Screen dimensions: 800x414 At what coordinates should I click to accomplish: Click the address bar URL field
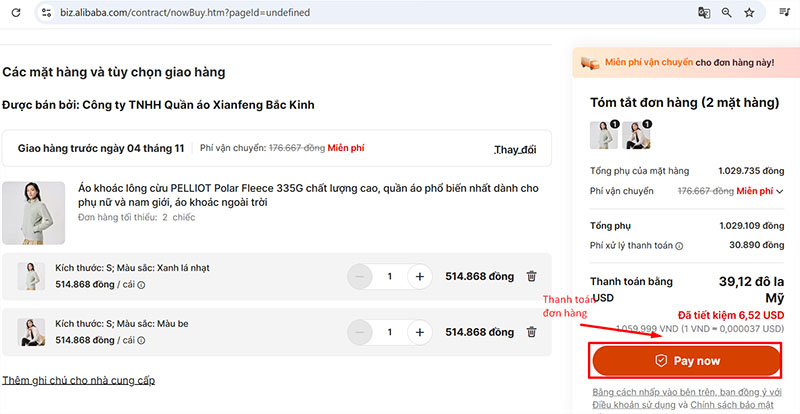pos(300,12)
